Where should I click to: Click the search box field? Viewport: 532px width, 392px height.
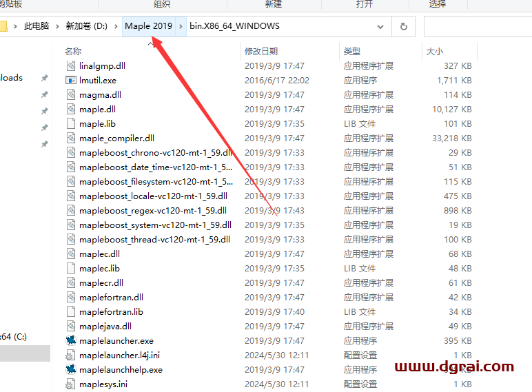(478, 26)
